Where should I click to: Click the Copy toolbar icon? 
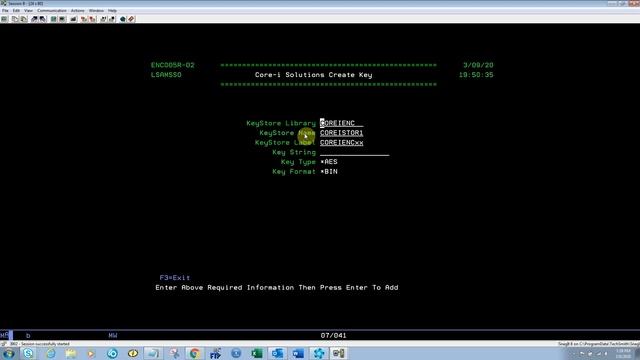pyautogui.click(x=15, y=19)
